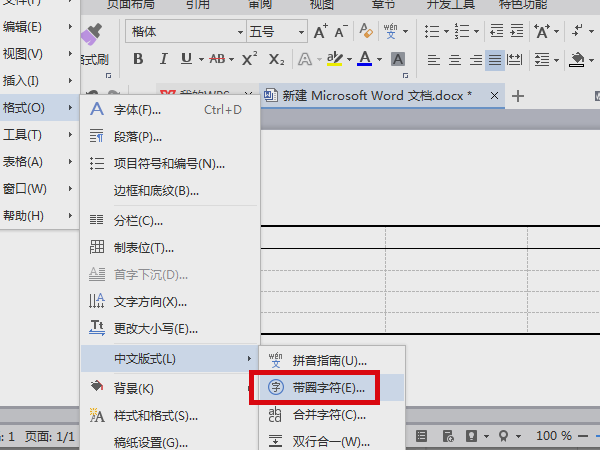The height and width of the screenshot is (450, 600).
Task: Align text right
Action: (476, 60)
